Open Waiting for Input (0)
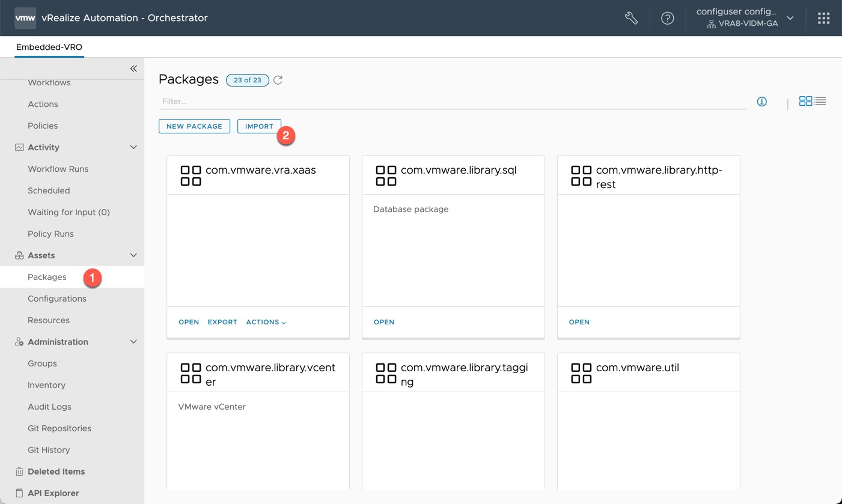 coord(69,212)
